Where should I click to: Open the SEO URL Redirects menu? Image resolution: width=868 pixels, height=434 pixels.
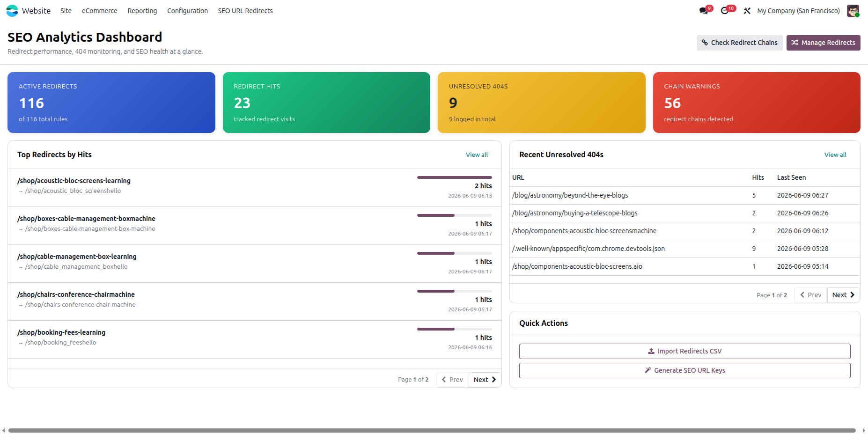(245, 11)
